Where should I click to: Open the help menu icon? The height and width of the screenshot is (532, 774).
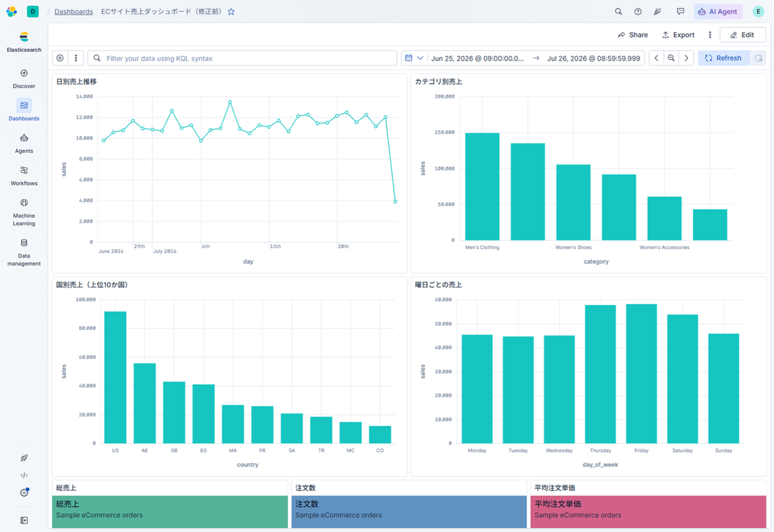[638, 11]
